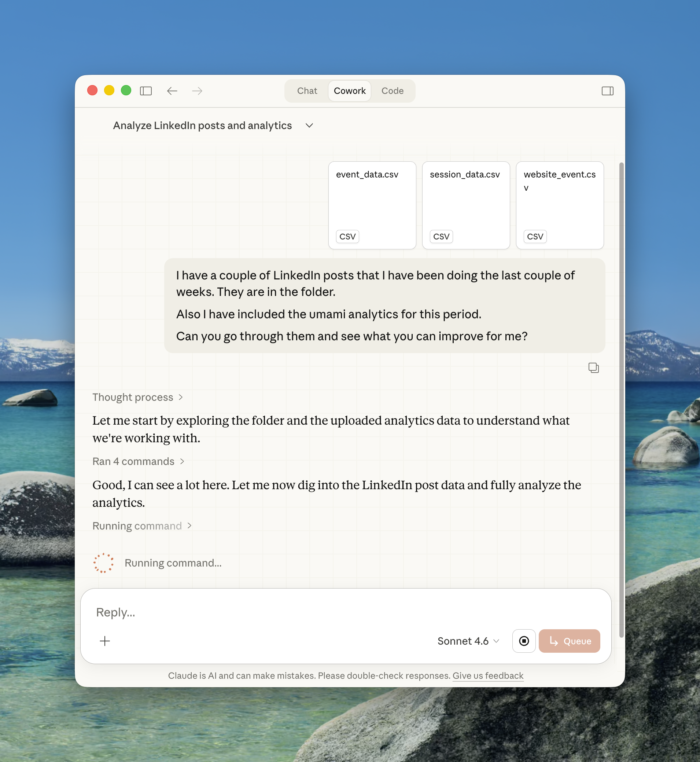700x762 pixels.
Task: Switch to the Code tab
Action: pos(392,91)
